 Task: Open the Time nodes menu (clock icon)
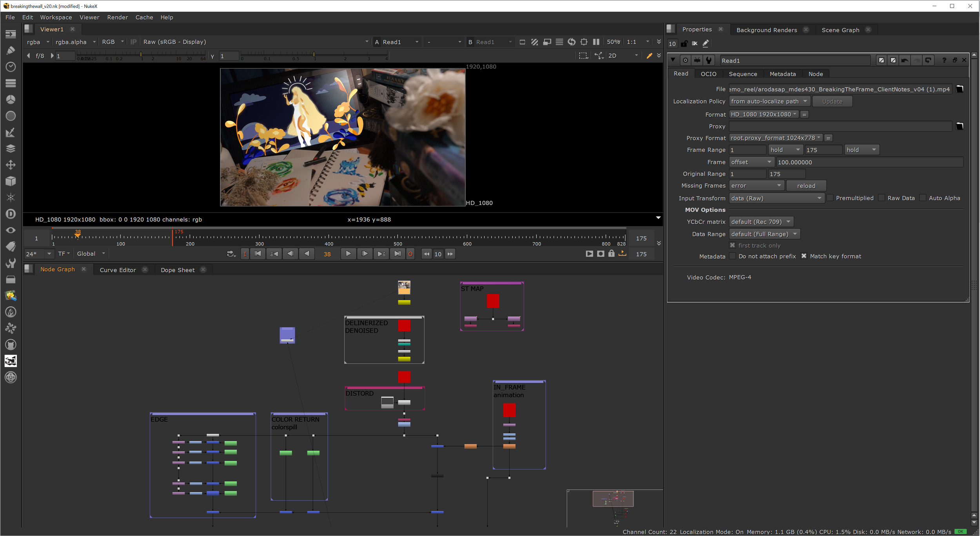11,67
